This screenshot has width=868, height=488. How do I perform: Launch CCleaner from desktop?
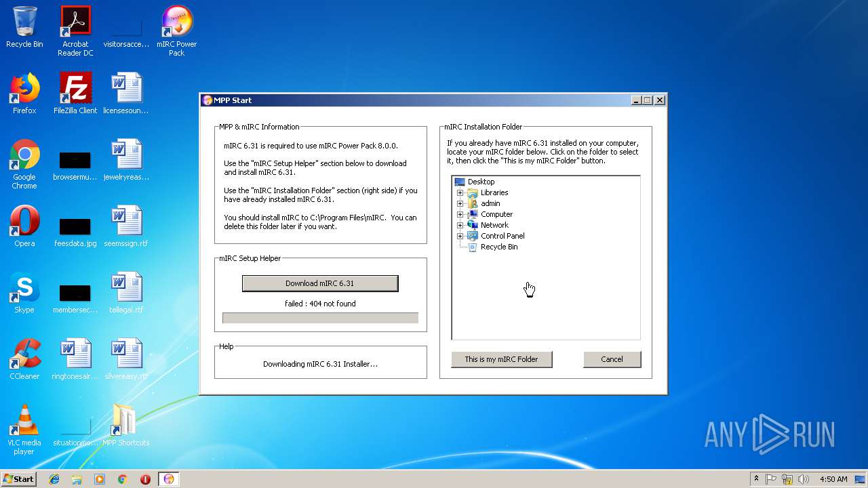click(24, 359)
